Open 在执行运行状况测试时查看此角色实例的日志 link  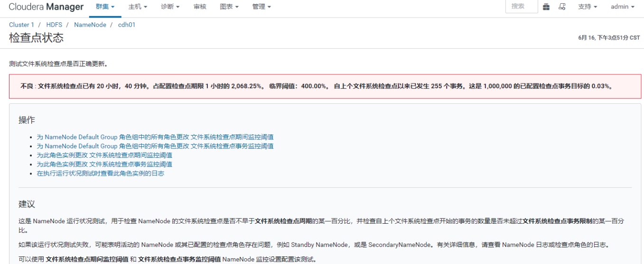[101, 173]
